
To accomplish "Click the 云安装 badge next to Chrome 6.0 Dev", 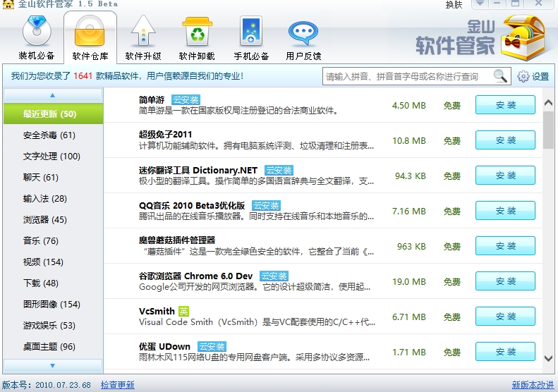I will 274,276.
